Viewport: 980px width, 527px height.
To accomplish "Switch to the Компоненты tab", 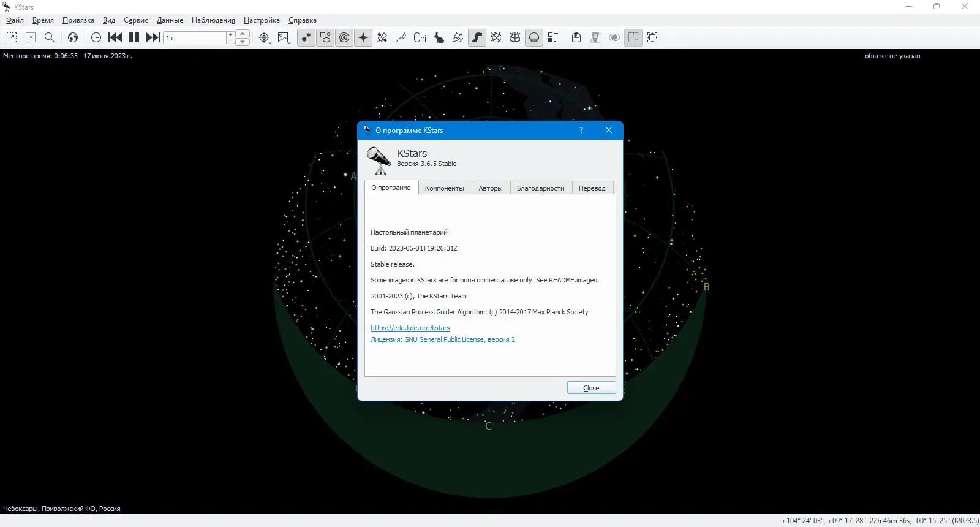I will pyautogui.click(x=445, y=188).
